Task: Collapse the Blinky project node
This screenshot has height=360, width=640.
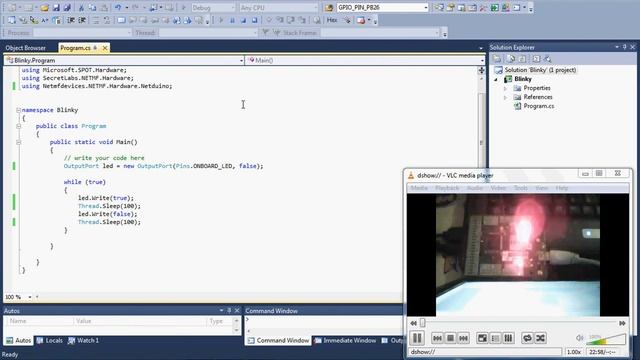Action: click(497, 79)
